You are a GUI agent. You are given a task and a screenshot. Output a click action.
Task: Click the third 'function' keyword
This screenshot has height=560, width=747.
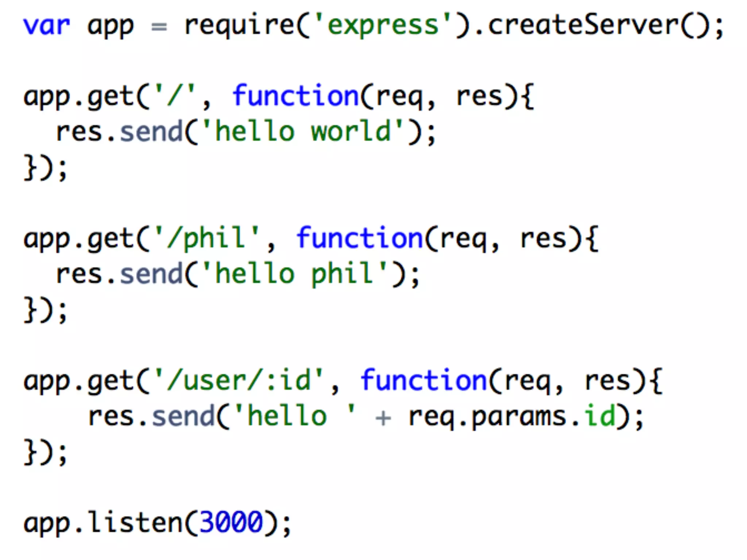(x=423, y=381)
